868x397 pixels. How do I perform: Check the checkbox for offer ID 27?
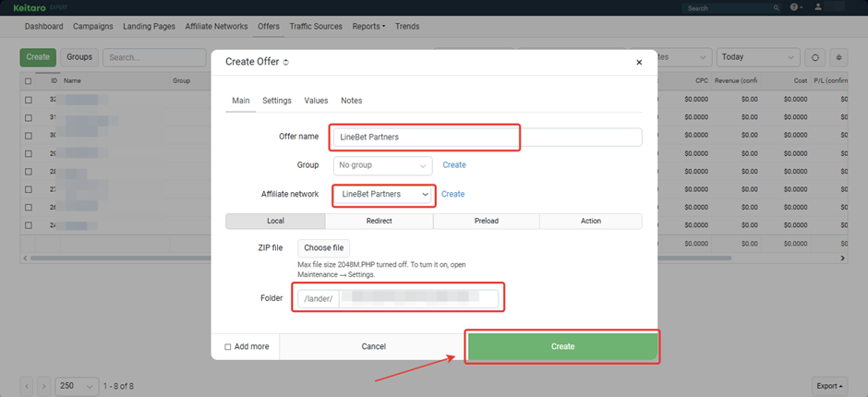(x=29, y=189)
